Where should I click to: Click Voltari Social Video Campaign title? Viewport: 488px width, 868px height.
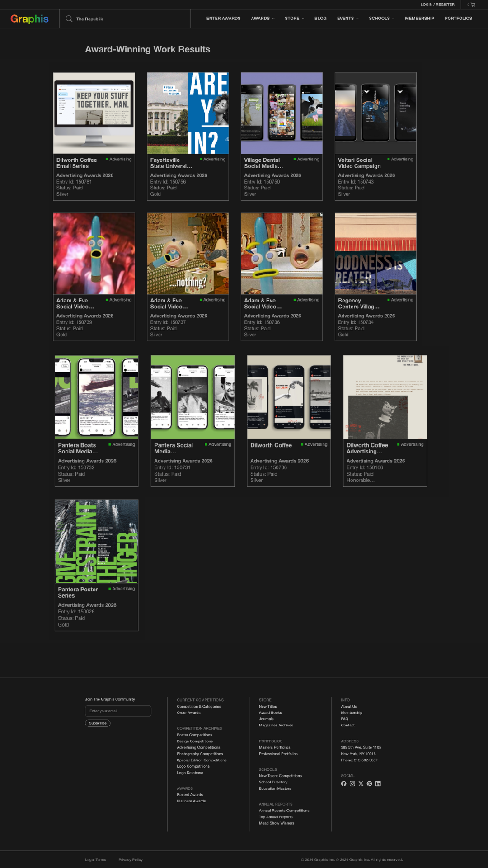tap(359, 163)
